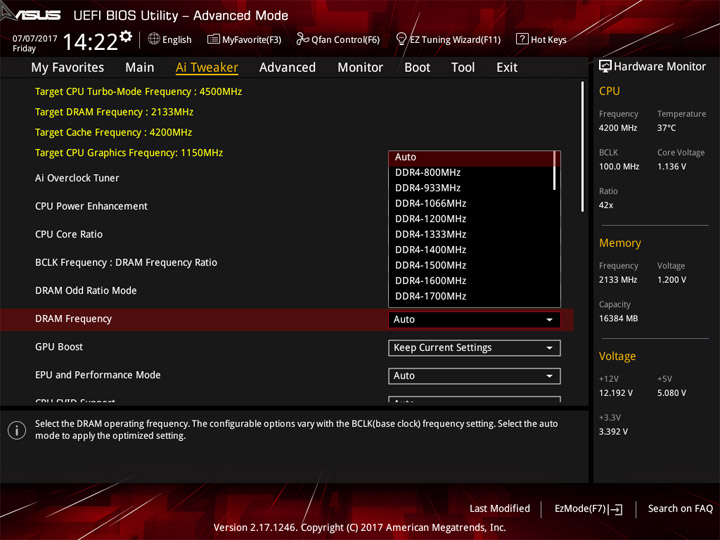Viewport: 720px width, 540px height.
Task: Click Target Cache Frequency : 4200MHz text
Action: 113,132
